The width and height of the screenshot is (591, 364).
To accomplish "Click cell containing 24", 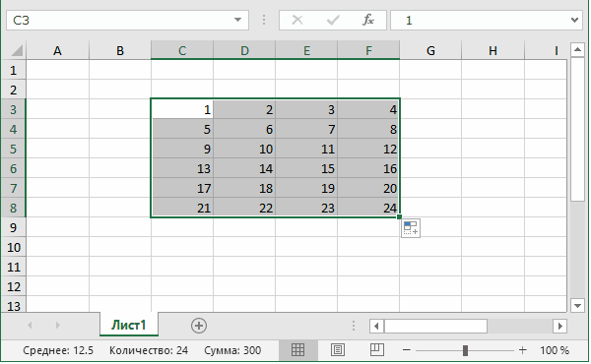I will click(x=368, y=208).
